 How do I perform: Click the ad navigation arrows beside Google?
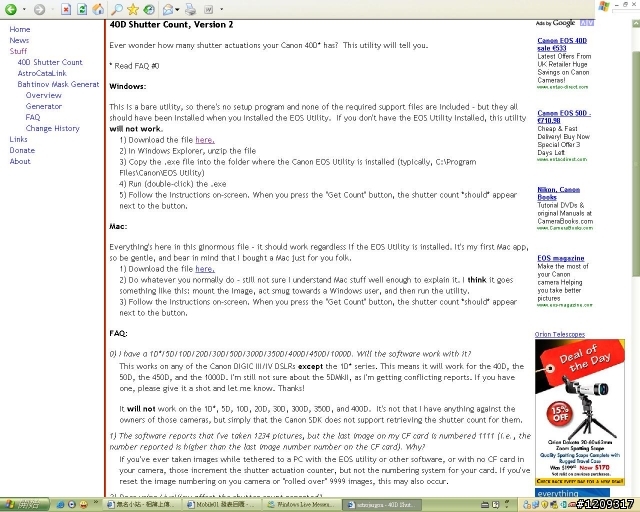click(x=587, y=23)
